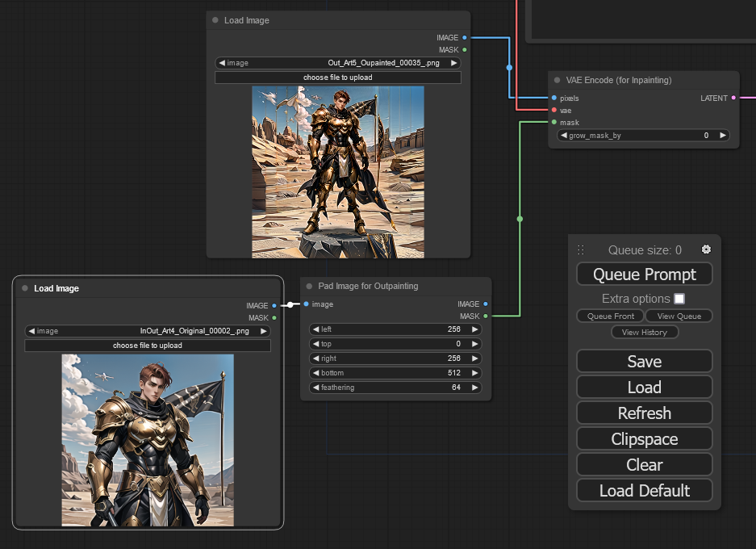Open the View Queue list
Screen dimensions: 756x549
[x=679, y=316]
